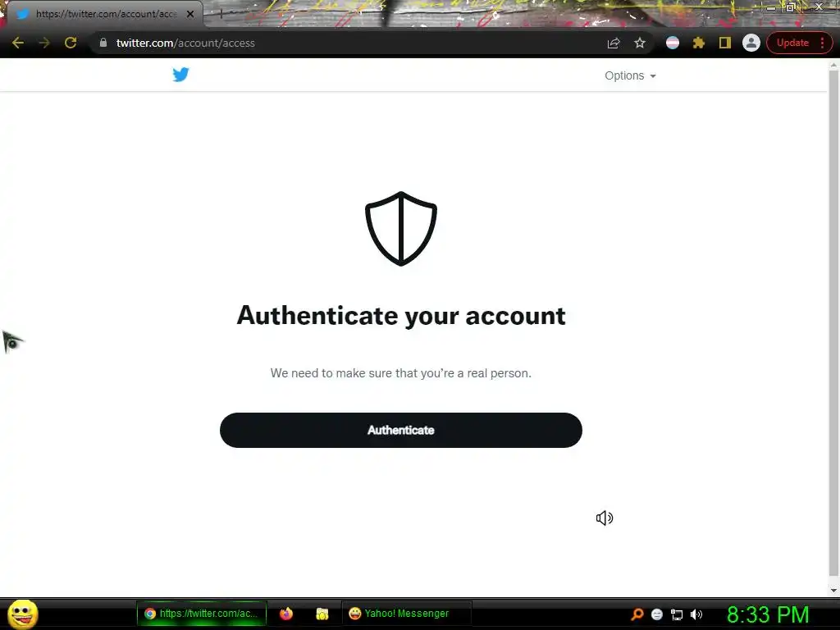Expand the Options dropdown
Image resolution: width=840 pixels, height=630 pixels.
point(630,75)
